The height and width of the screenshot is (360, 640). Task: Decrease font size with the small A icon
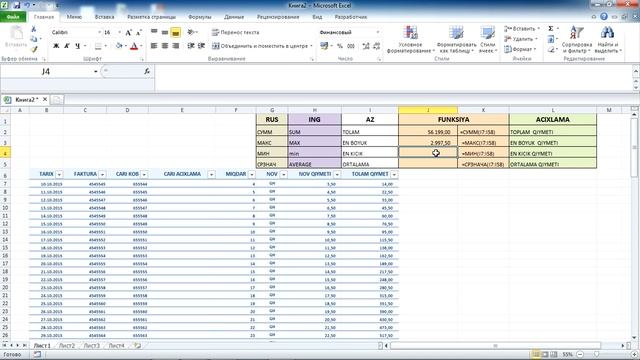click(139, 32)
